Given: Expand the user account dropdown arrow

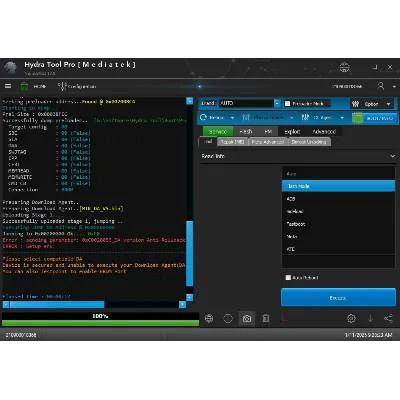Looking at the screenshot, I should 394,87.
